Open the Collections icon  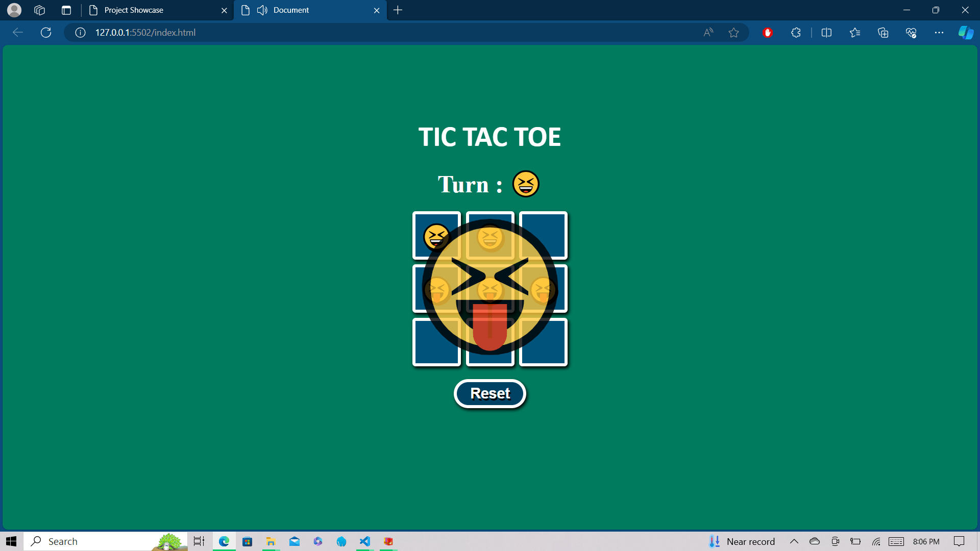click(x=883, y=33)
